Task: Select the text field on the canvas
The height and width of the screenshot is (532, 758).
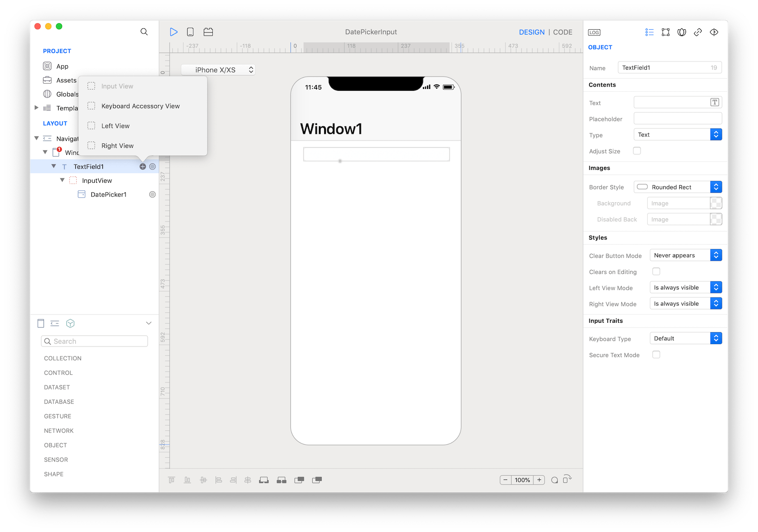Action: (x=376, y=154)
